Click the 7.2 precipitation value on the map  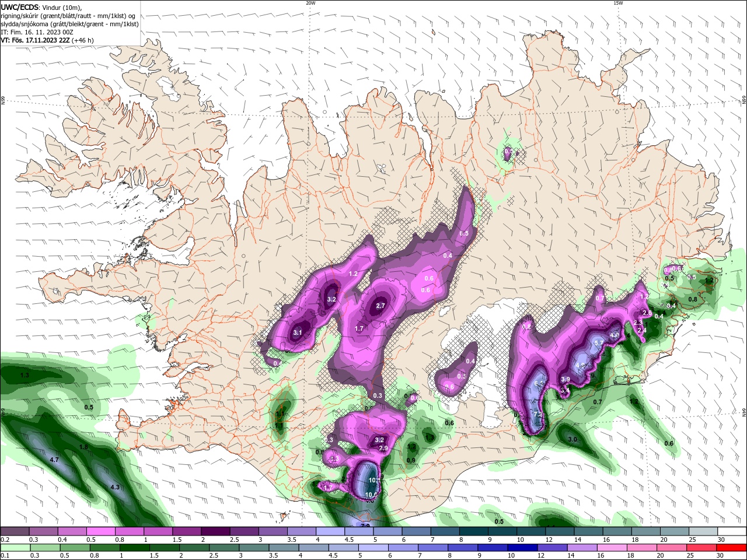pyautogui.click(x=538, y=415)
